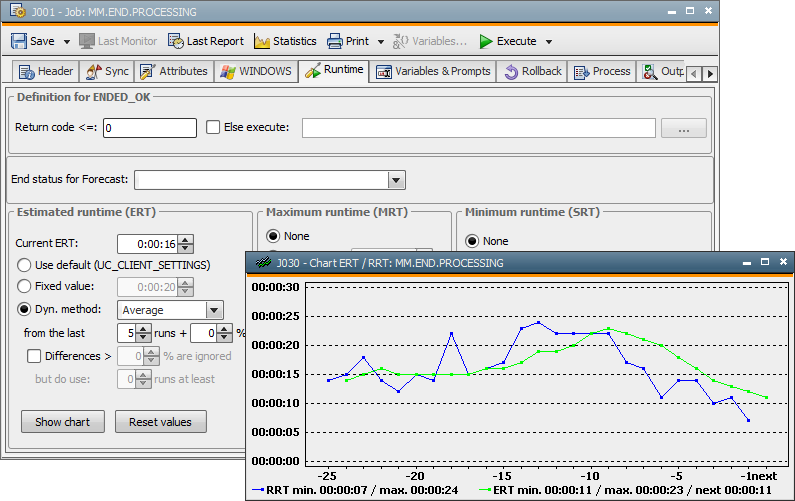Click the Show chart button
The image size is (795, 501).
63,422
